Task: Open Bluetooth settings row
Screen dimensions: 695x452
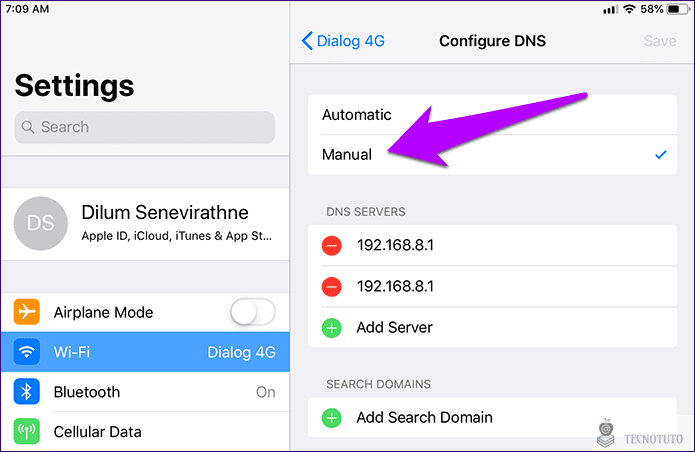Action: [x=145, y=392]
